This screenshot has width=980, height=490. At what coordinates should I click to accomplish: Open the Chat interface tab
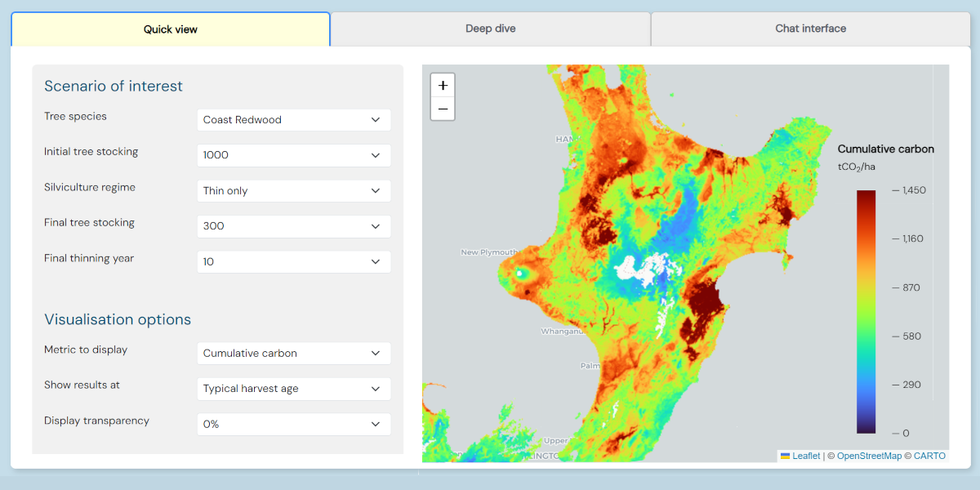coord(810,28)
